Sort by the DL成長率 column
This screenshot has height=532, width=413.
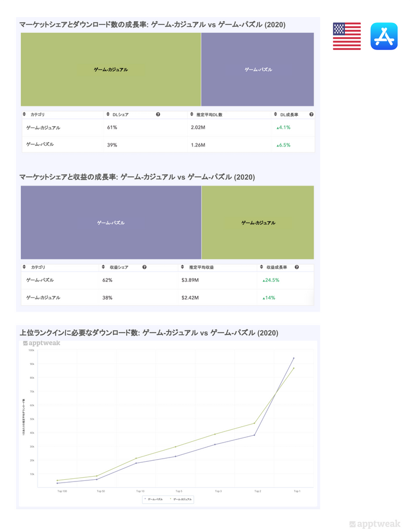[275, 114]
